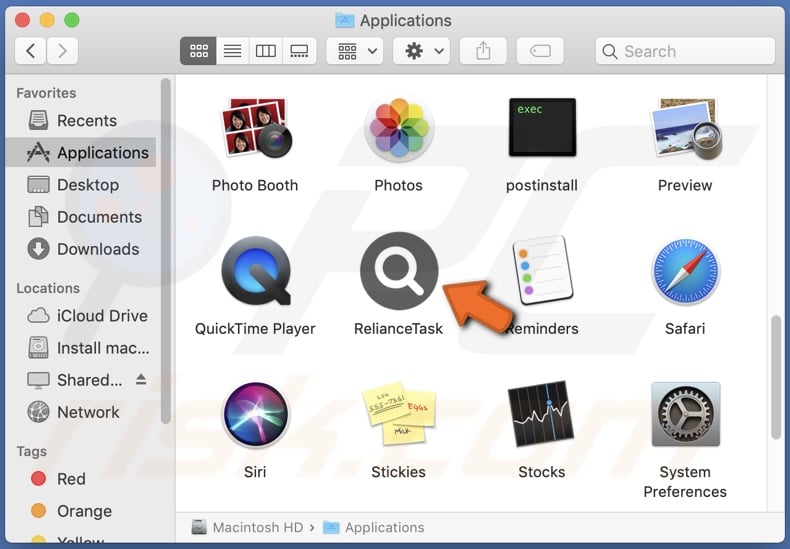Select the Photos app icon
This screenshot has width=790, height=549.
(x=399, y=129)
